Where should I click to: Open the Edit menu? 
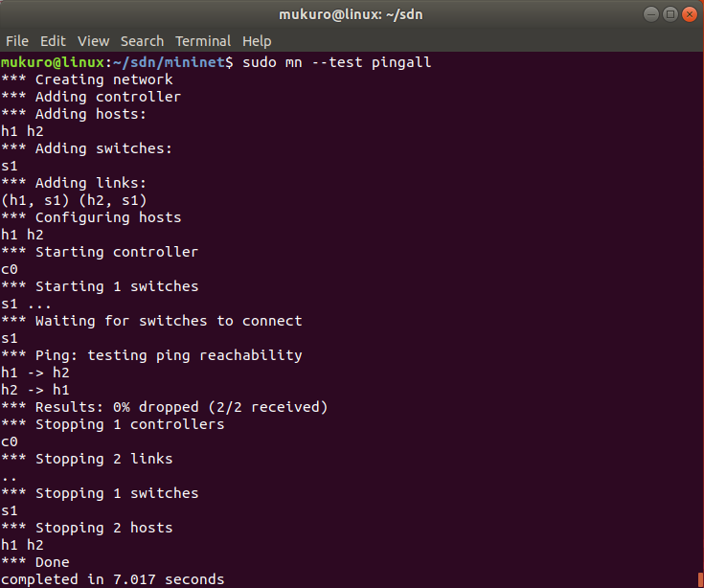pos(53,41)
